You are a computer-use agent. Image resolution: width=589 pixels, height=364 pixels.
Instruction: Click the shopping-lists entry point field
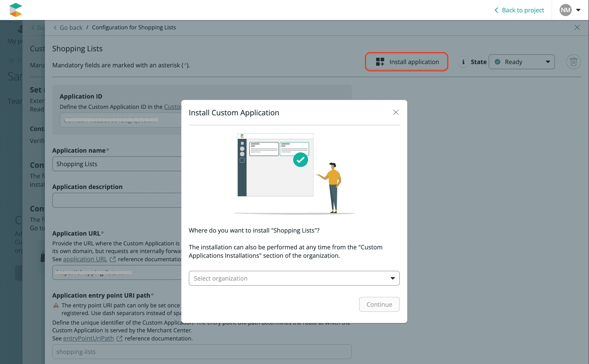(x=201, y=352)
